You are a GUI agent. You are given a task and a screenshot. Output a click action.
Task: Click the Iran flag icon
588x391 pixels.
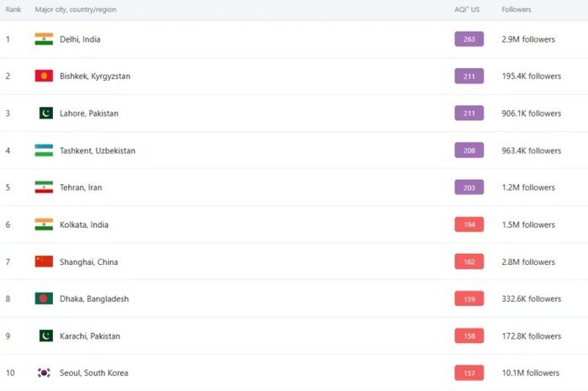(x=44, y=188)
